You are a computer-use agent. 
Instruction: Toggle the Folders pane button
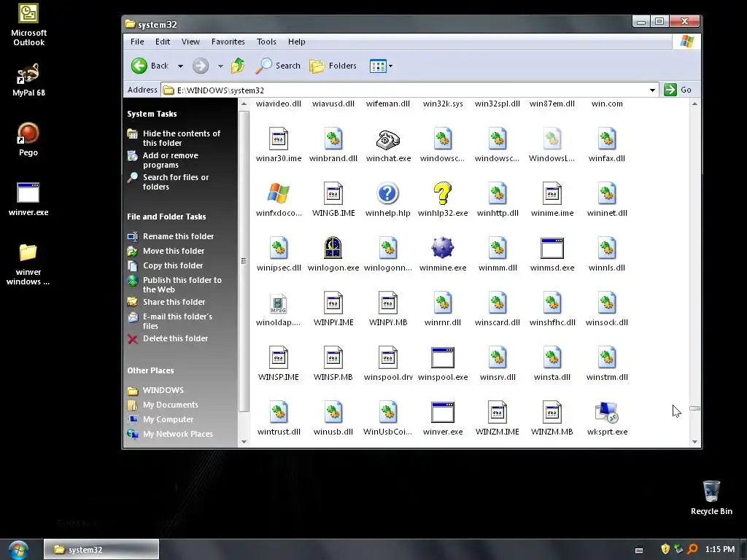coord(333,66)
